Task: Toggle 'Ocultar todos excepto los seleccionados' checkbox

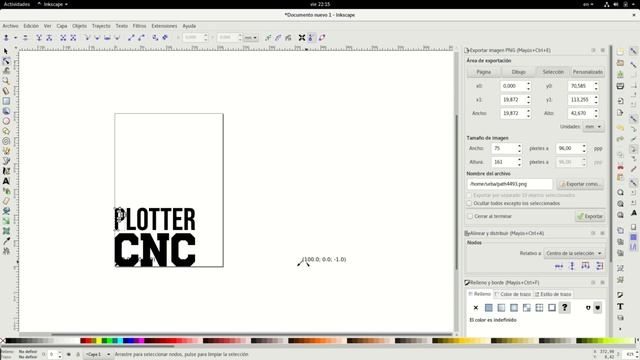Action: point(469,203)
